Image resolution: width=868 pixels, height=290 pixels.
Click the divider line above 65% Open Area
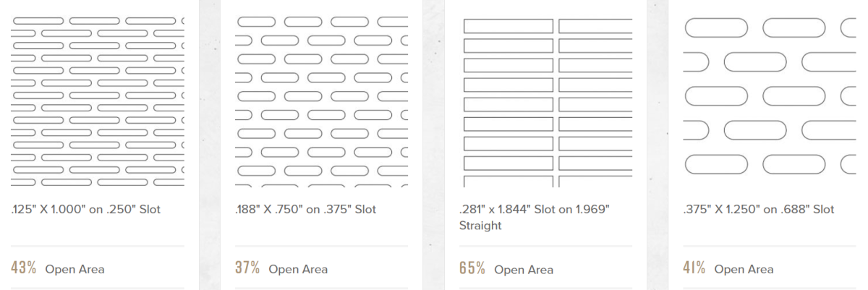(545, 247)
